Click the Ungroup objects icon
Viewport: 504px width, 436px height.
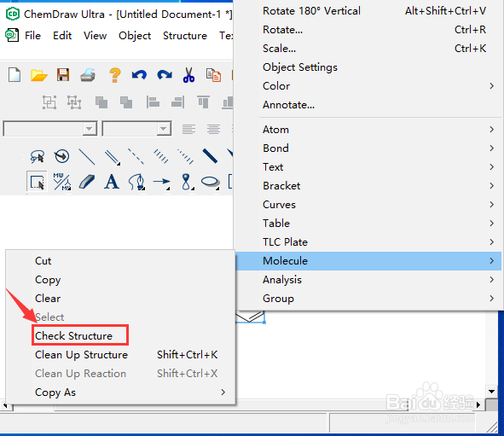click(x=74, y=102)
